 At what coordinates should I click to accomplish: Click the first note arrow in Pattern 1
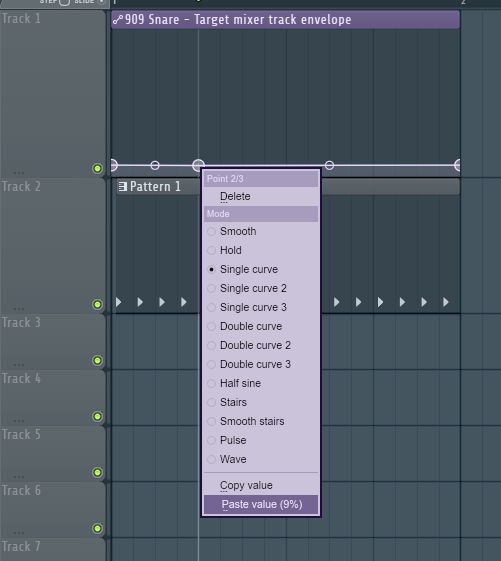pyautogui.click(x=118, y=302)
